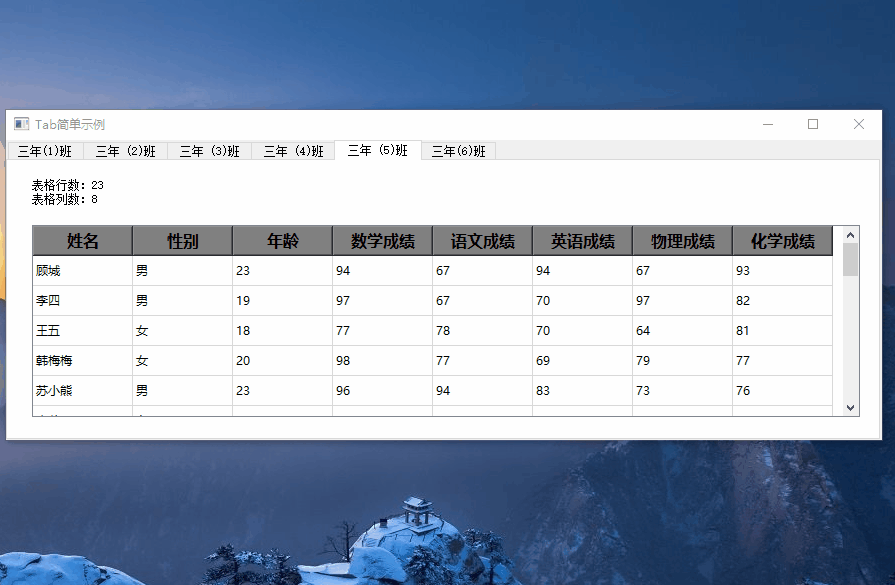Screen dimensions: 895x585
Task: Click the 英语成绩 column header
Action: [583, 241]
